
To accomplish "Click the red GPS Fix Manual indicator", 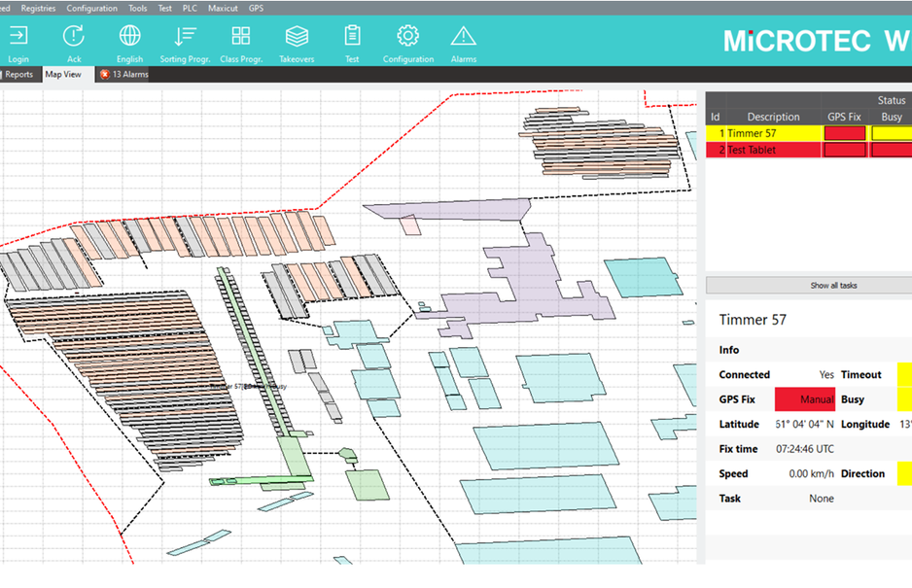I will [x=804, y=399].
